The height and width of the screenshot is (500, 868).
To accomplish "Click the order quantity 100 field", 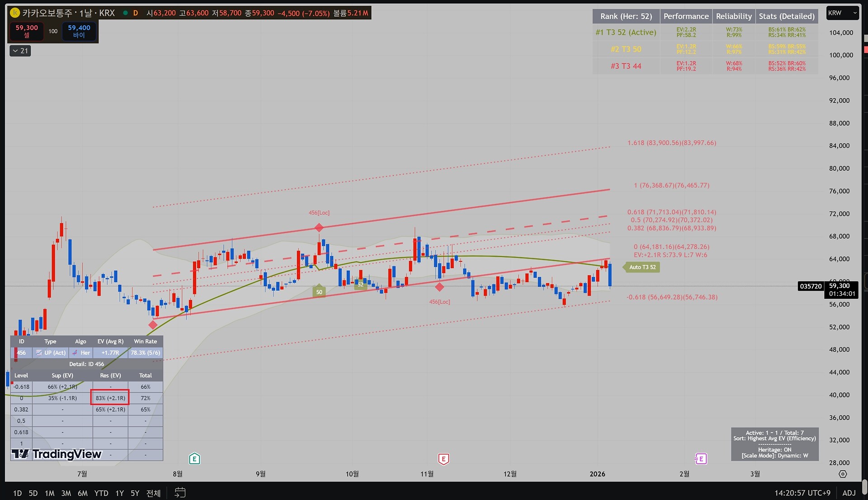I will [53, 31].
